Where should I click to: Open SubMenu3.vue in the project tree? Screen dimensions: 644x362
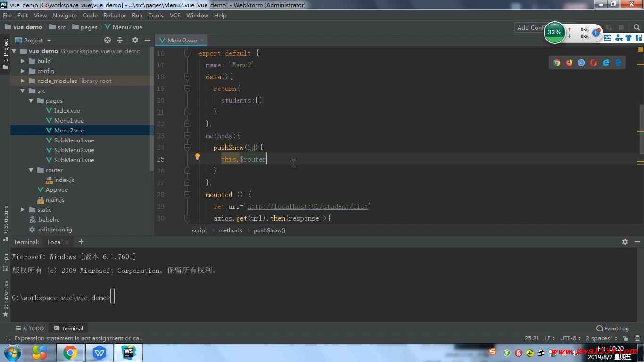74,160
